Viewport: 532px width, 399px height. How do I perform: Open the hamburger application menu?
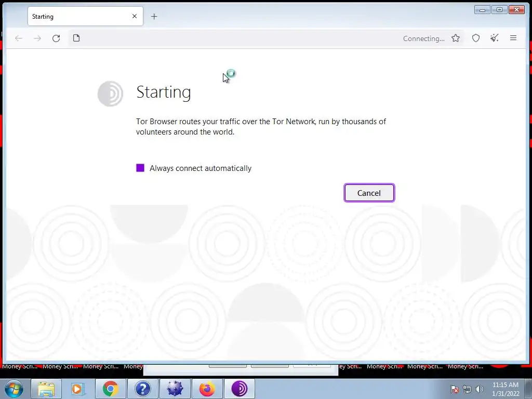coord(513,38)
